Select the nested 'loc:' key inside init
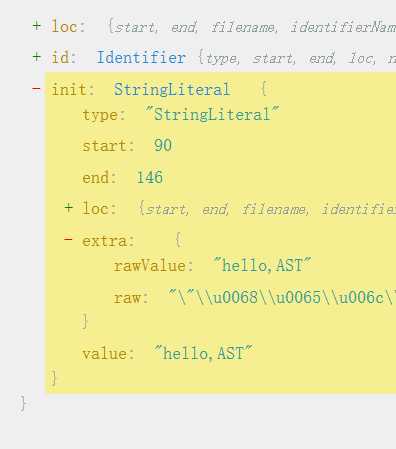The image size is (396, 449). [x=99, y=209]
